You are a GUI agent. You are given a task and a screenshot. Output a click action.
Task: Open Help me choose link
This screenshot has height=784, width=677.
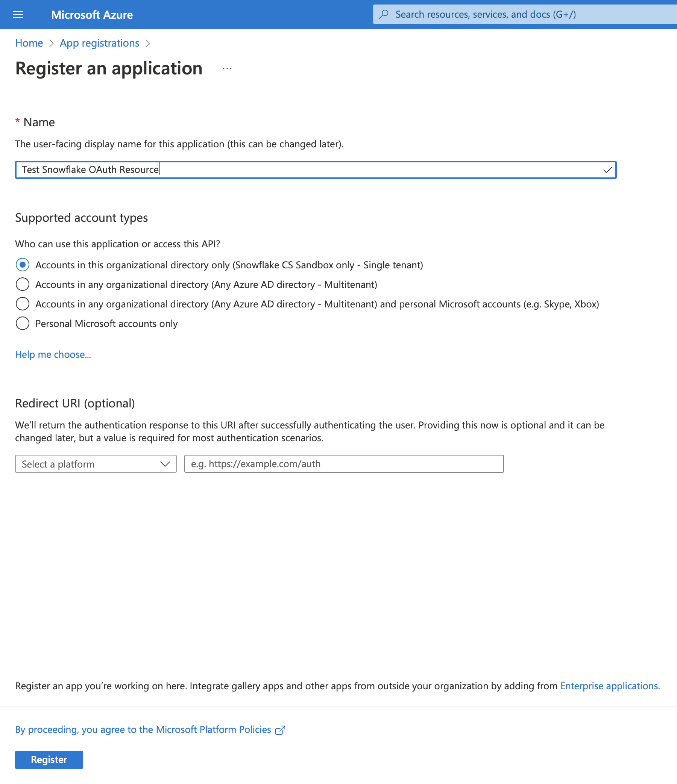53,354
